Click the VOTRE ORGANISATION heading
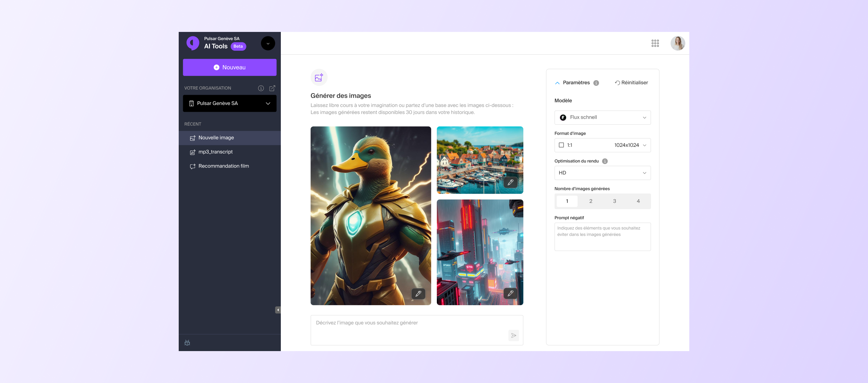Image resolution: width=868 pixels, height=383 pixels. pyautogui.click(x=207, y=88)
